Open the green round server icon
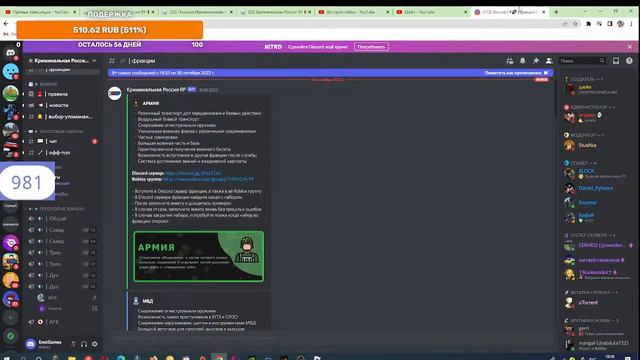 pyautogui.click(x=11, y=93)
